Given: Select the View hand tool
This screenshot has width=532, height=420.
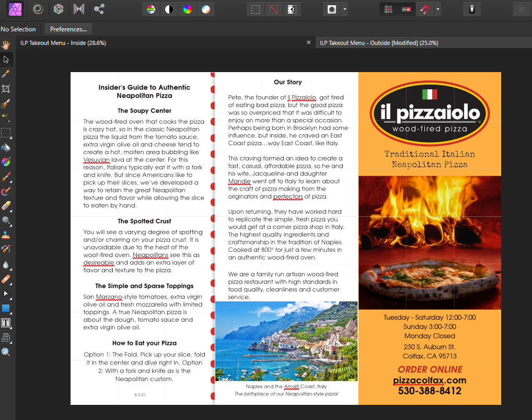Looking at the screenshot, I should pos(6,45).
